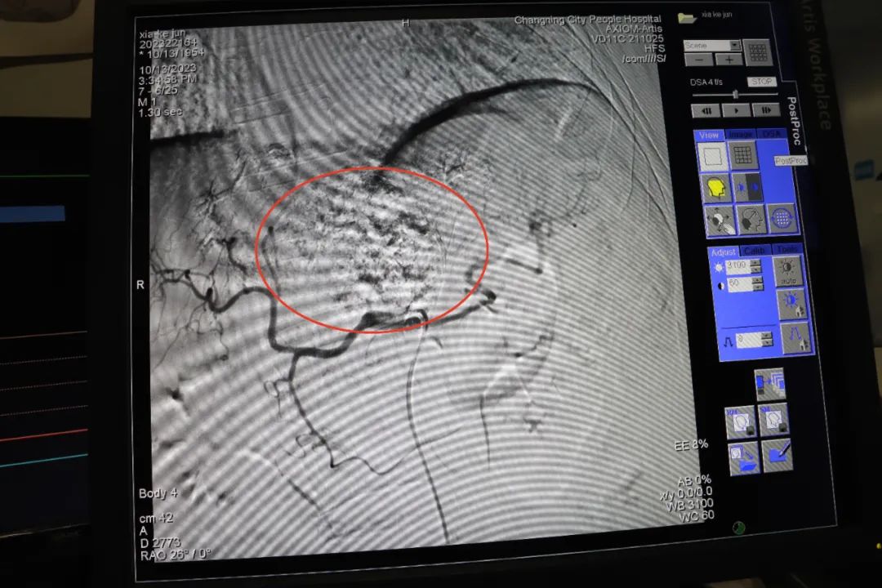Step back one frame
This screenshot has height=588, width=882.
pyautogui.click(x=706, y=111)
